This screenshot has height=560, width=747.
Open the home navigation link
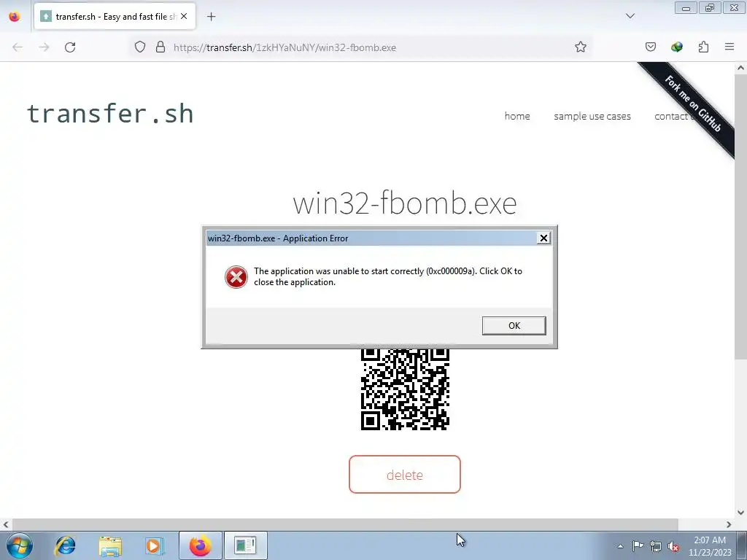coord(517,116)
